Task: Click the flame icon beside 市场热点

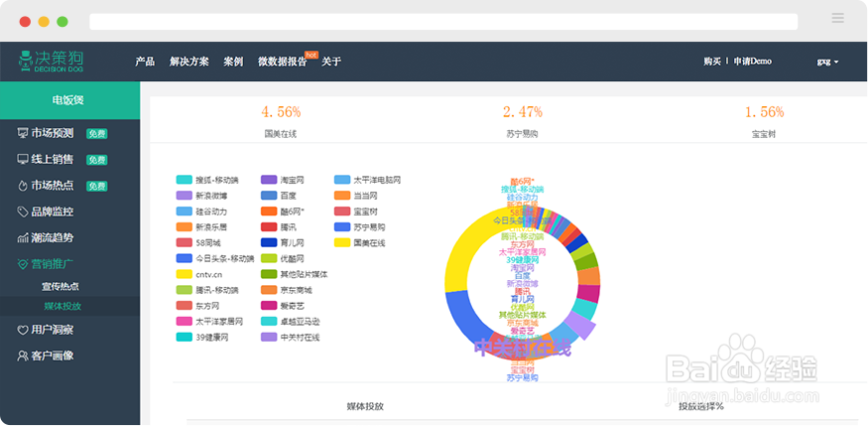Action: 23,186
